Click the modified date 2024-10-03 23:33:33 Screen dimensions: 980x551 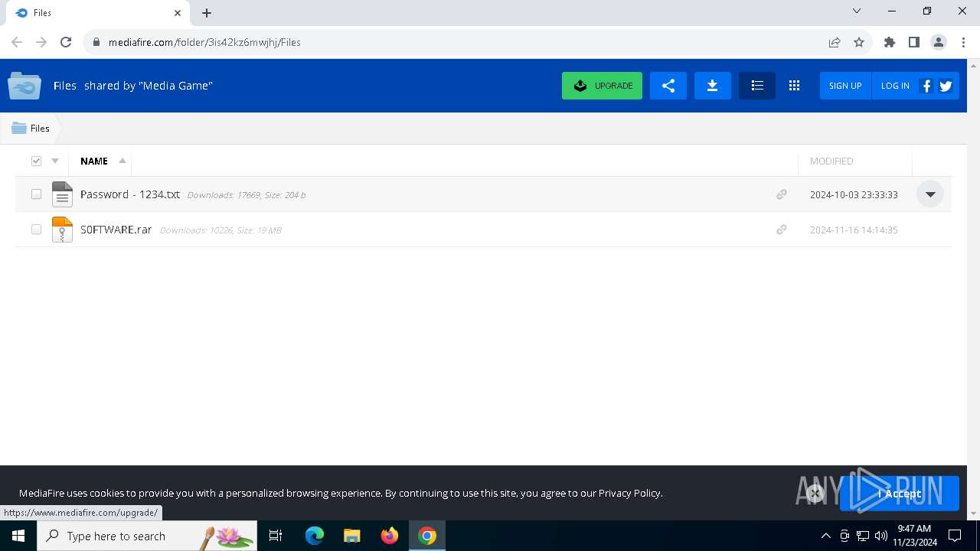[854, 194]
